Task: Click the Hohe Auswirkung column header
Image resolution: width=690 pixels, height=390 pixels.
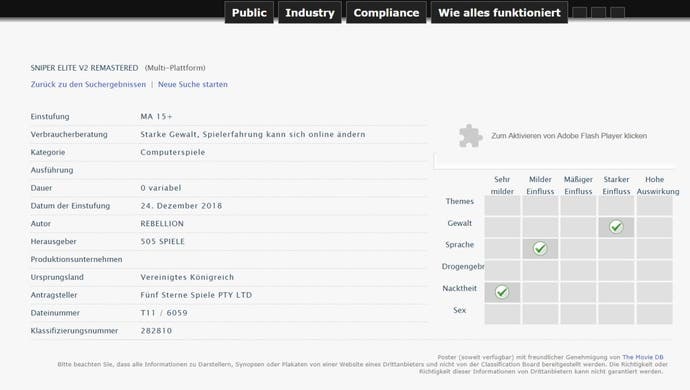Action: pos(657,185)
